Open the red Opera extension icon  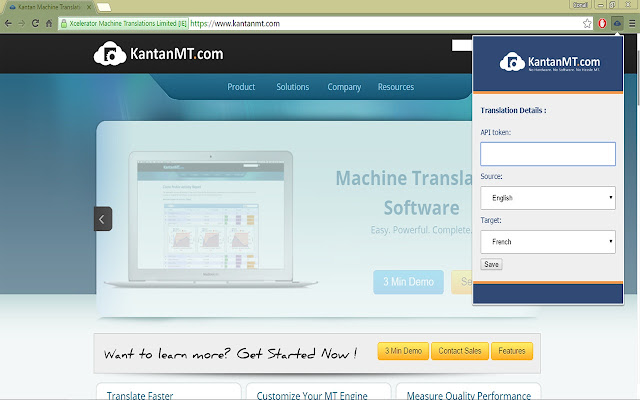click(x=602, y=24)
